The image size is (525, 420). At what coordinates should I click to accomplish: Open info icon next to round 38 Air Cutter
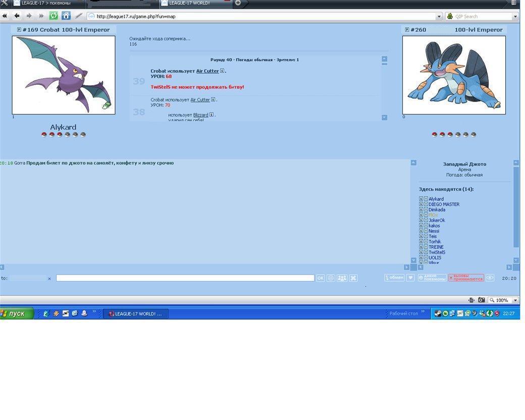click(x=213, y=99)
